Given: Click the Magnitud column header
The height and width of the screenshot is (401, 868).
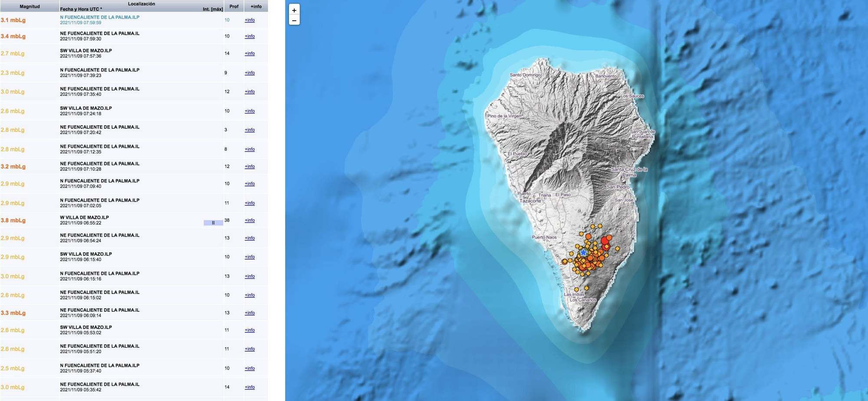Looking at the screenshot, I should [30, 7].
